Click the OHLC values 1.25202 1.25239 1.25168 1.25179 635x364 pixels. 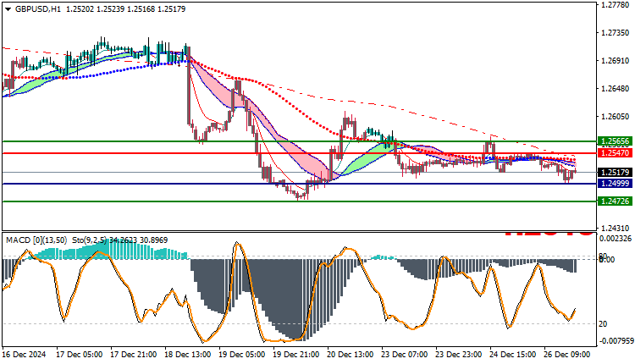tap(125, 9)
